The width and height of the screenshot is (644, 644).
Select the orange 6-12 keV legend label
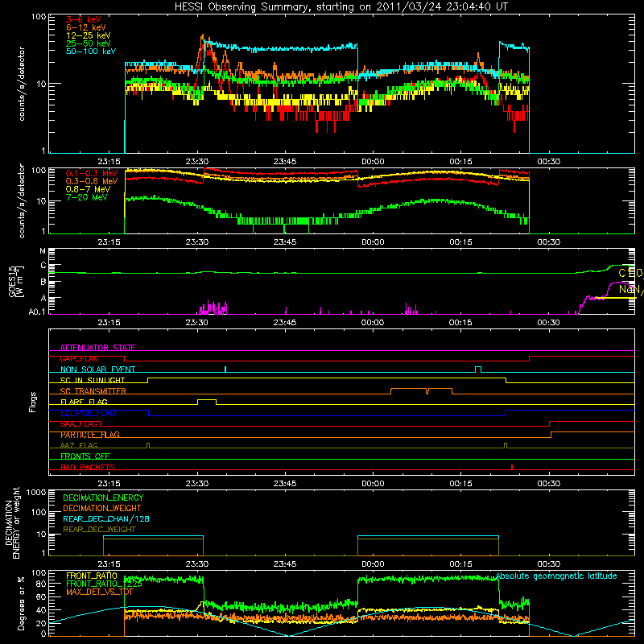point(86,27)
